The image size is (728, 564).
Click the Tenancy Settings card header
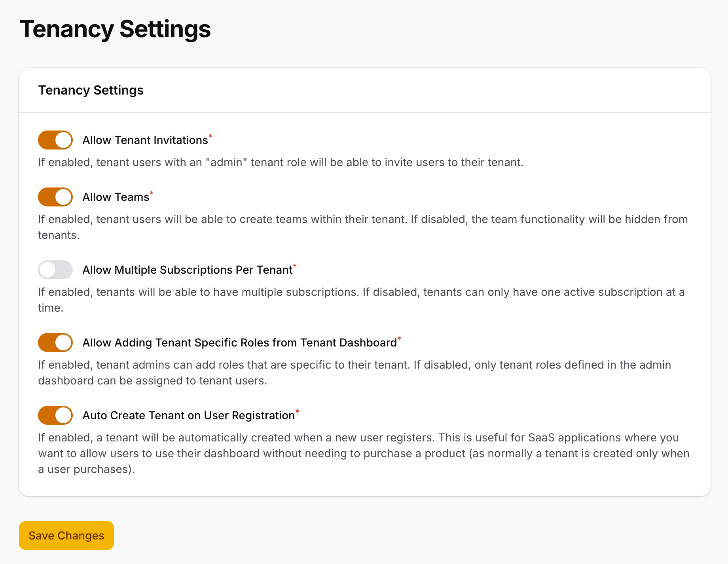91,90
